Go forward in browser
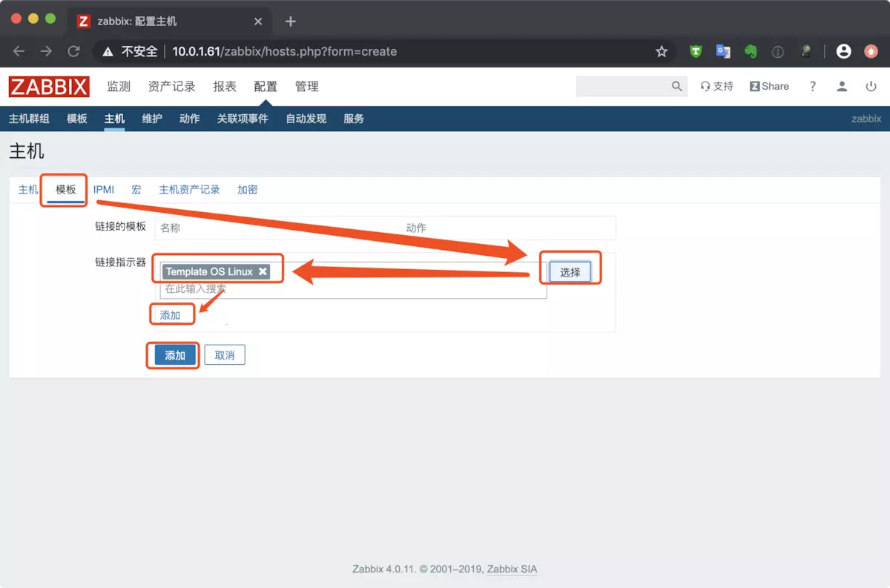The image size is (890, 588). pos(46,51)
